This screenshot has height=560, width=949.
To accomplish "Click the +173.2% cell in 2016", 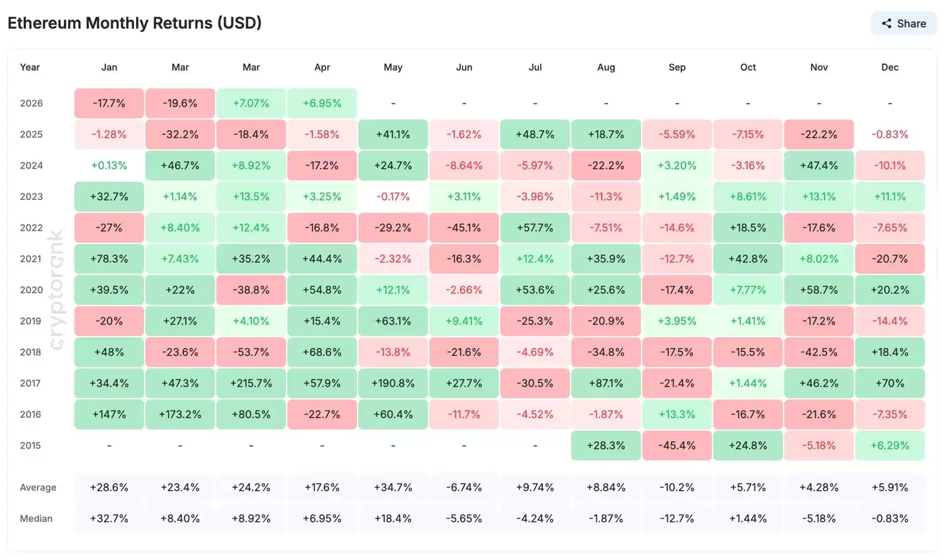I will pyautogui.click(x=180, y=415).
